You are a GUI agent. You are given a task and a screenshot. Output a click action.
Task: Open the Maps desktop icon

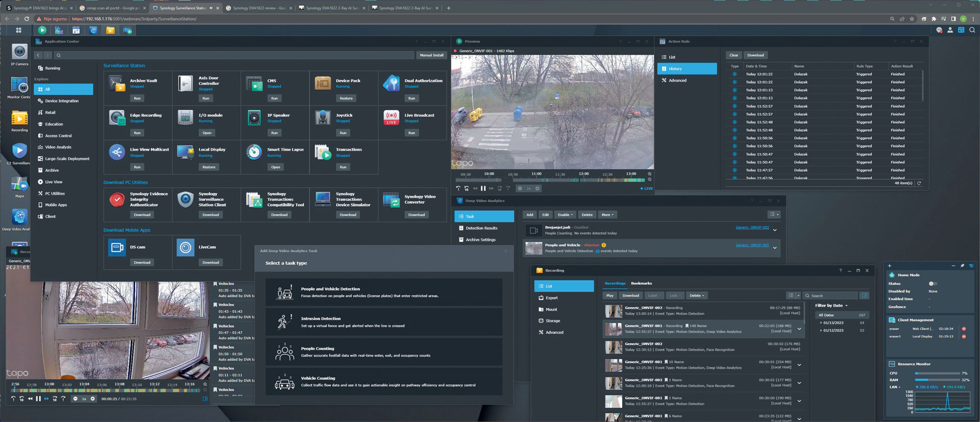coord(19,184)
